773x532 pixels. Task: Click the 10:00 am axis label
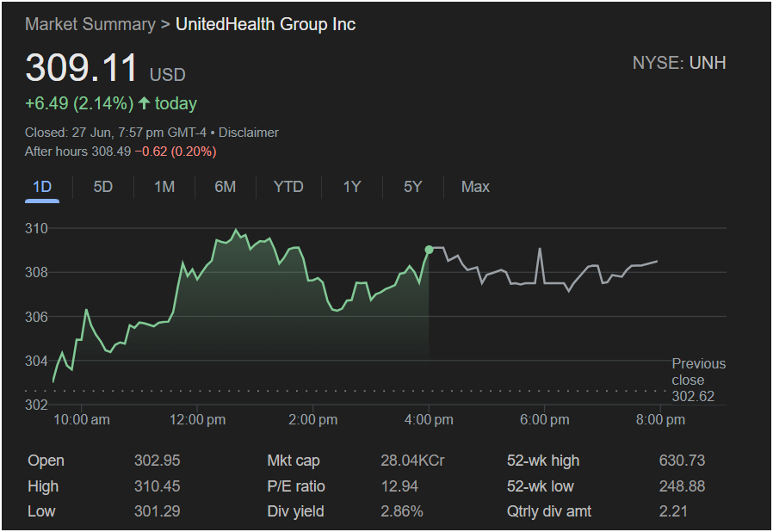81,419
